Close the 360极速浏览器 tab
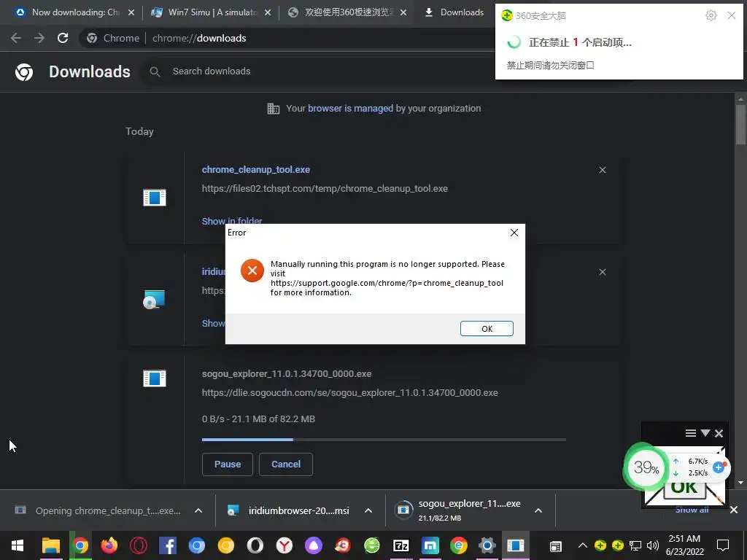This screenshot has height=560, width=747. coord(403,12)
